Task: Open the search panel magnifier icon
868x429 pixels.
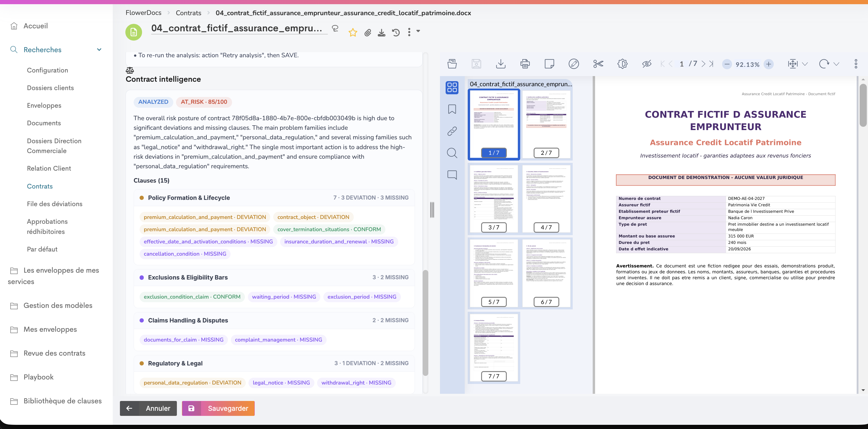Action: point(452,153)
